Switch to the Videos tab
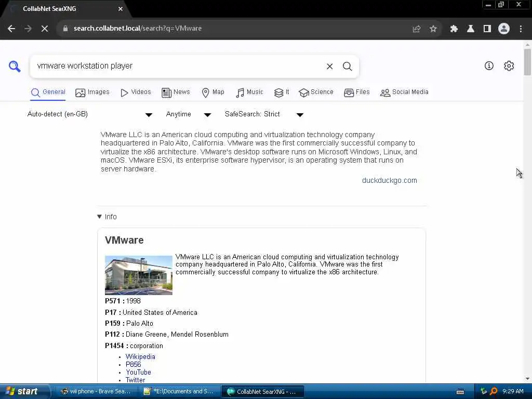This screenshot has width=532, height=399. click(x=136, y=92)
